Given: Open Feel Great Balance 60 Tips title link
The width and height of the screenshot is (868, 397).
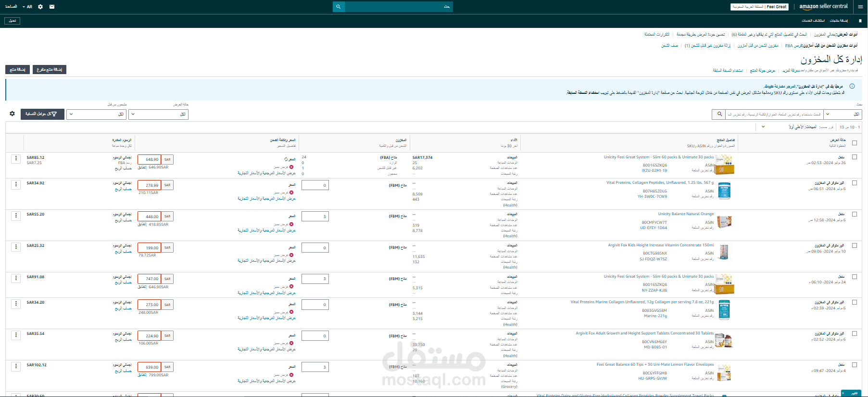Looking at the screenshot, I should (655, 364).
